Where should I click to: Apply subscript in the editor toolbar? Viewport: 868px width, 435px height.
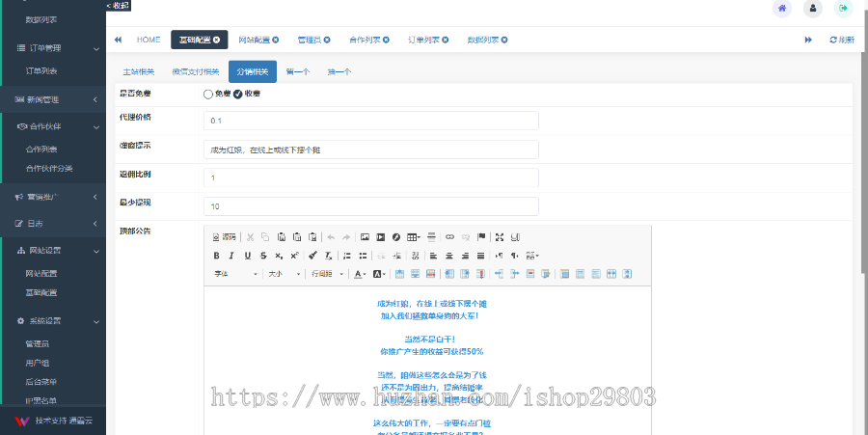[279, 256]
